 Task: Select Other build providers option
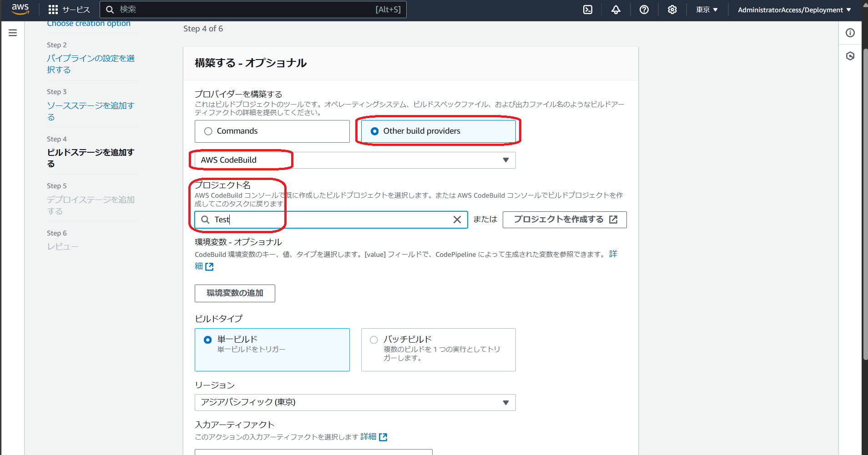click(x=374, y=131)
